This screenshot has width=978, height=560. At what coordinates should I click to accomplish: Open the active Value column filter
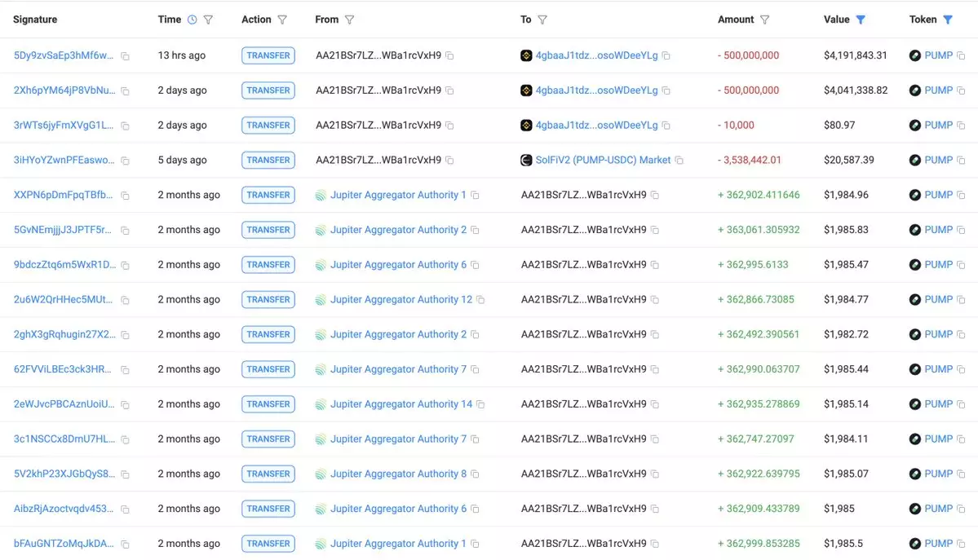coord(861,20)
